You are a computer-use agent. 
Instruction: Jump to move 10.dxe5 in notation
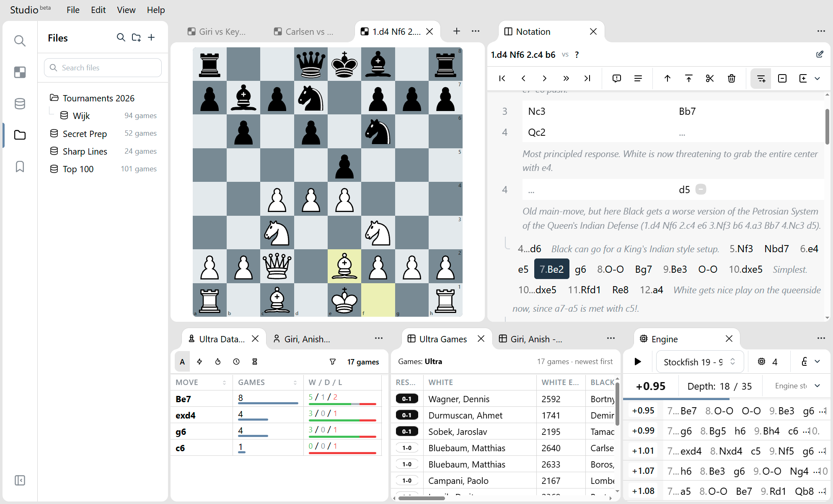point(745,269)
